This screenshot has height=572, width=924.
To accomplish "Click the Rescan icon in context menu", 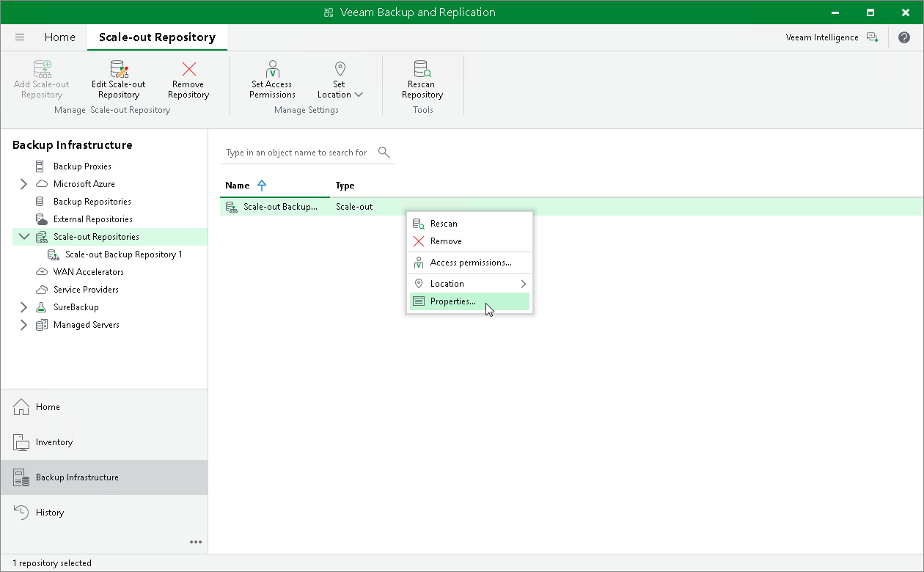I will point(419,224).
